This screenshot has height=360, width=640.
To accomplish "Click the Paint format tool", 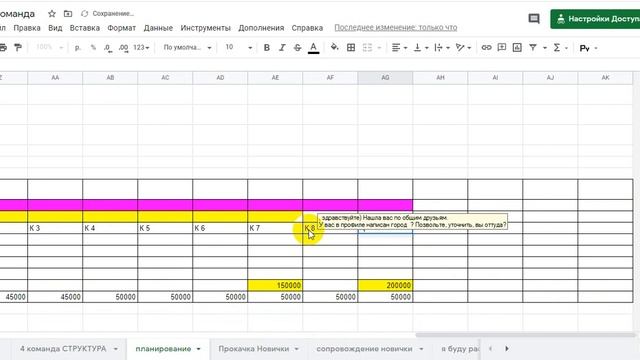I will 18,48.
